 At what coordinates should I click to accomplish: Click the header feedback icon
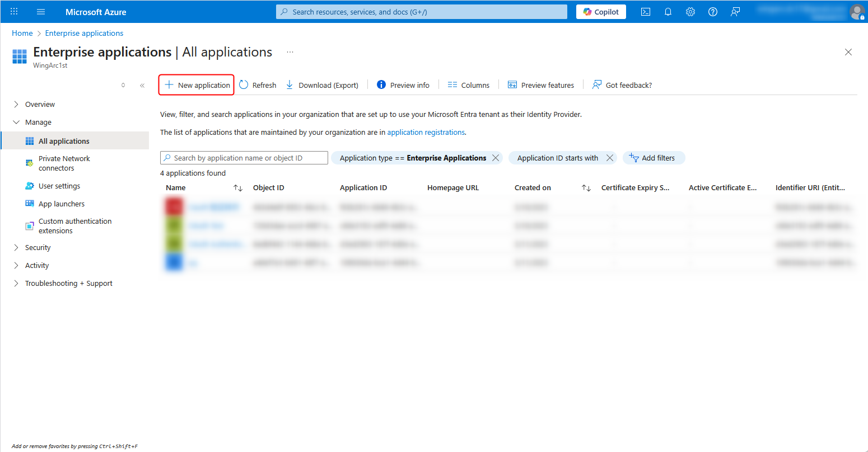[735, 12]
